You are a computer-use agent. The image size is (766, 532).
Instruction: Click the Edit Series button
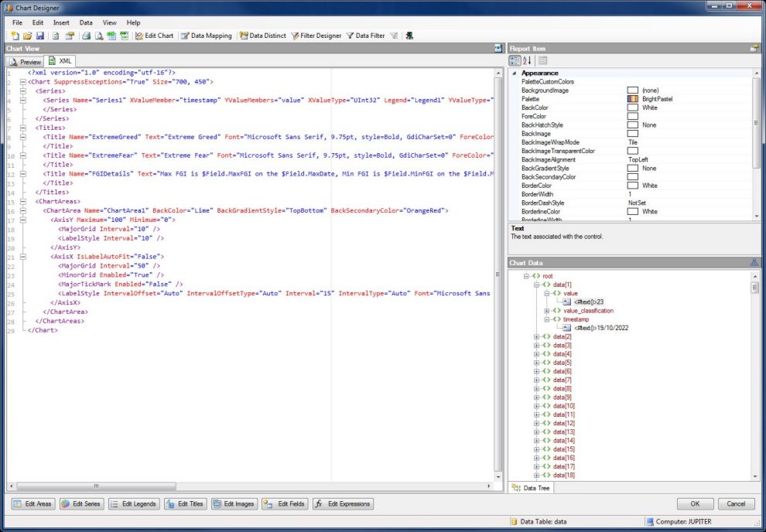[x=81, y=504]
